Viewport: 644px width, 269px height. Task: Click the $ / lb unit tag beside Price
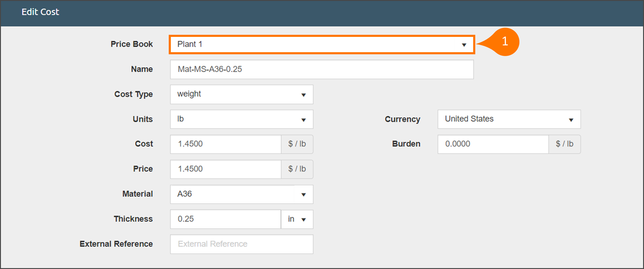click(297, 169)
